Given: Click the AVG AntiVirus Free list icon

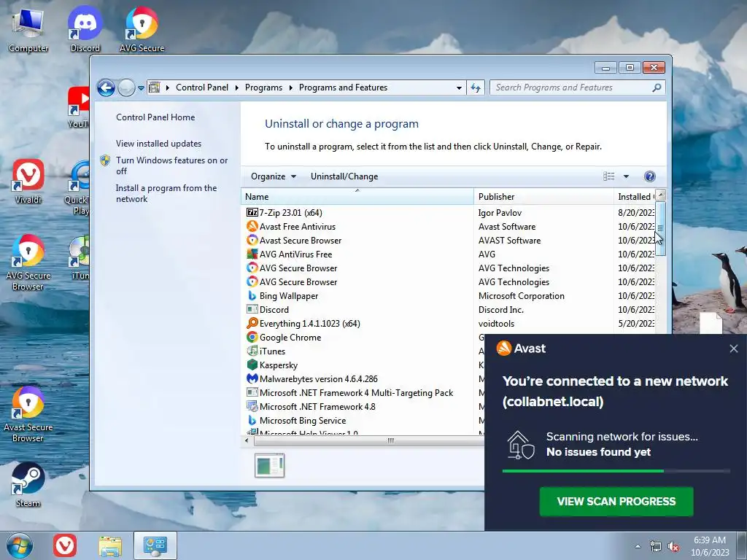Looking at the screenshot, I should click(x=252, y=254).
